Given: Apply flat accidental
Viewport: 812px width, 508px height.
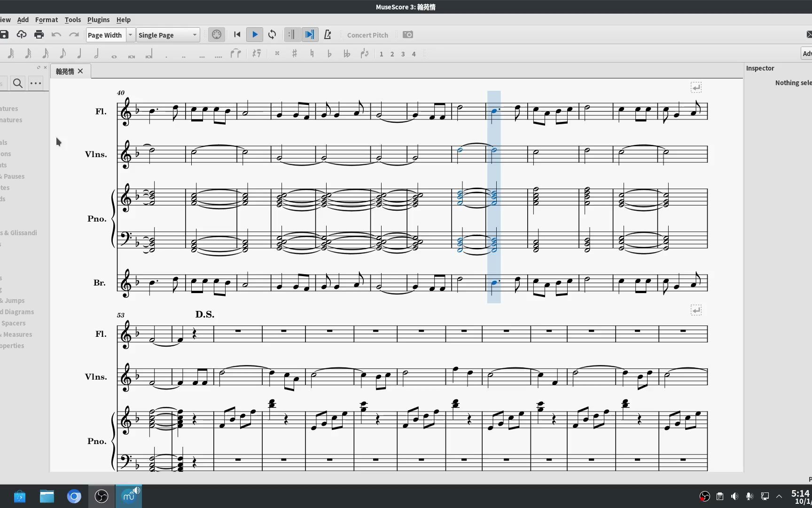Looking at the screenshot, I should [x=329, y=54].
